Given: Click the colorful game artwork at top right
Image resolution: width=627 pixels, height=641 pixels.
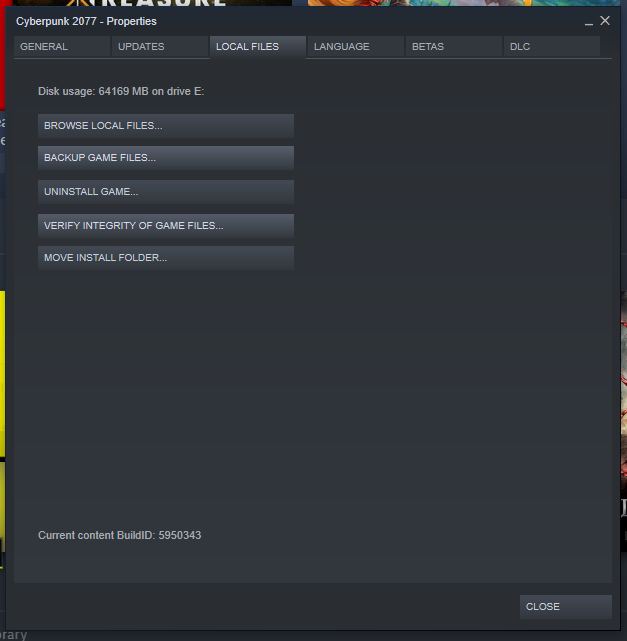Looking at the screenshot, I should coord(464,3).
